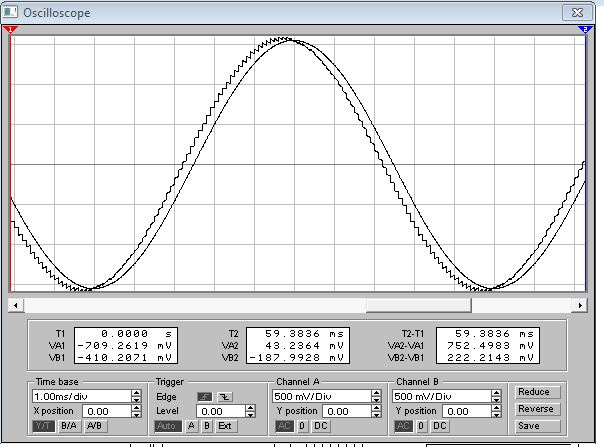The width and height of the screenshot is (604, 447).
Task: Decrease Channel B Y position
Action: click(497, 415)
